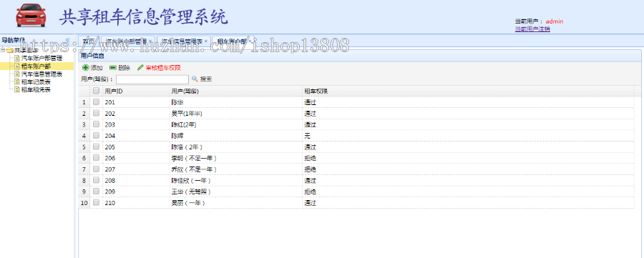The image size is (644, 258).
Task: Click the page icon beside 汽车账户部管理
Action: pos(17,59)
